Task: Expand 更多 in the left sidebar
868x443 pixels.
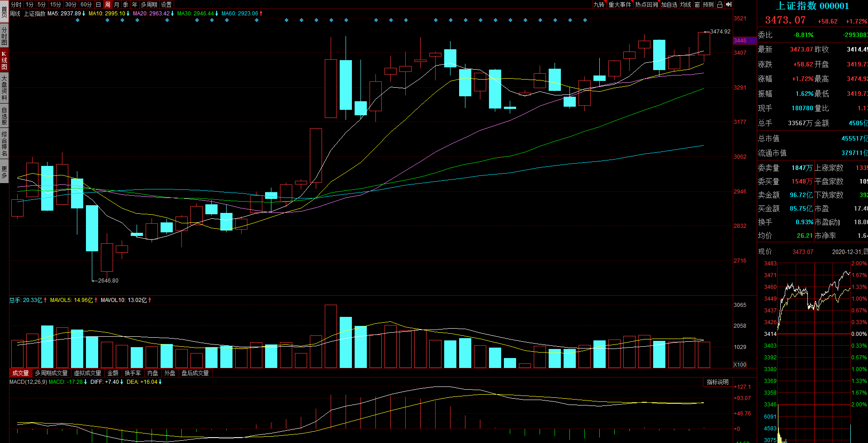Action: click(x=4, y=172)
